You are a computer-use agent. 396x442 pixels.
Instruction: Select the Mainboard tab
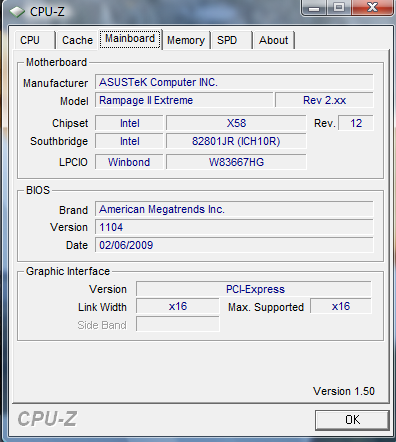tap(130, 39)
